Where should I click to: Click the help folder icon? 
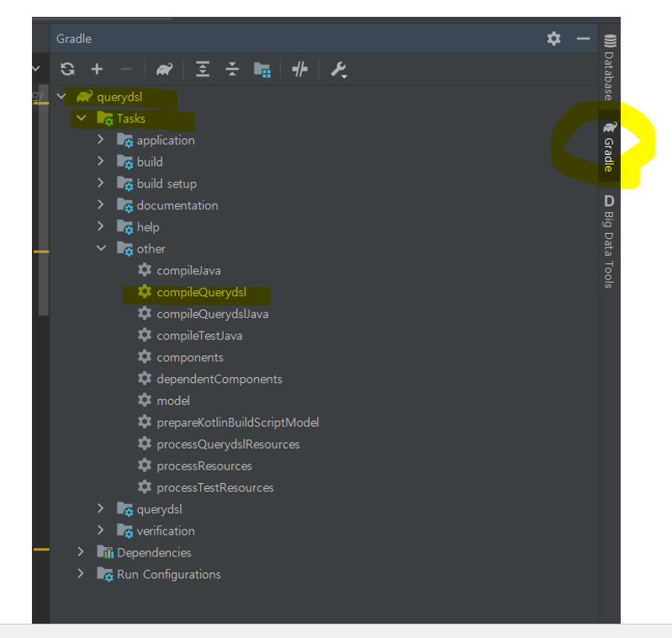[125, 226]
